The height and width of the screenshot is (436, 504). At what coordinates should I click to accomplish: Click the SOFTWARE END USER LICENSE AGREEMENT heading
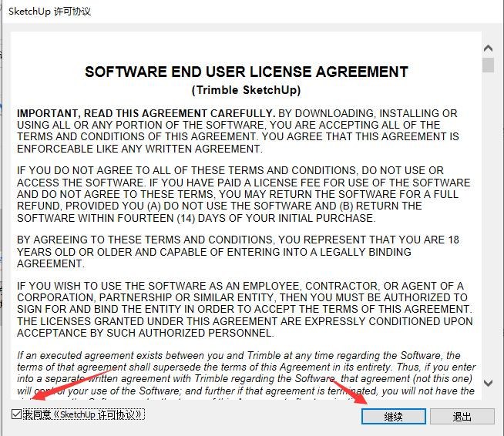click(247, 72)
